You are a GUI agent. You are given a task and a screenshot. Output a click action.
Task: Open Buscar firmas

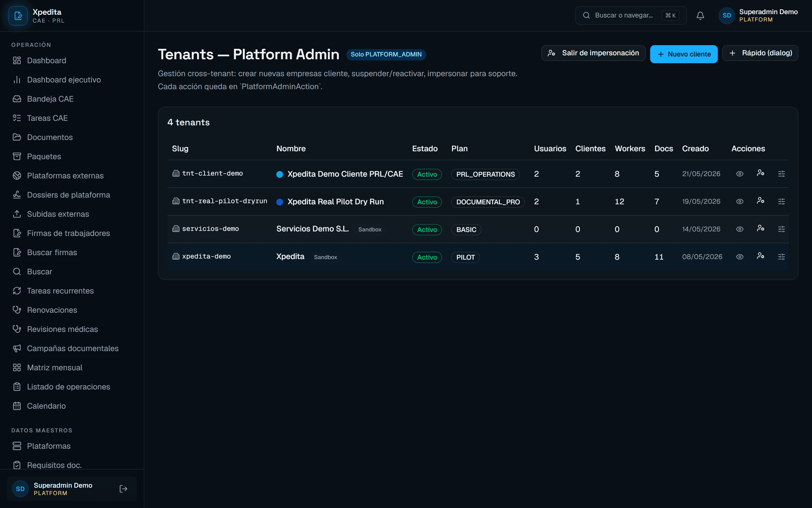tap(72, 252)
